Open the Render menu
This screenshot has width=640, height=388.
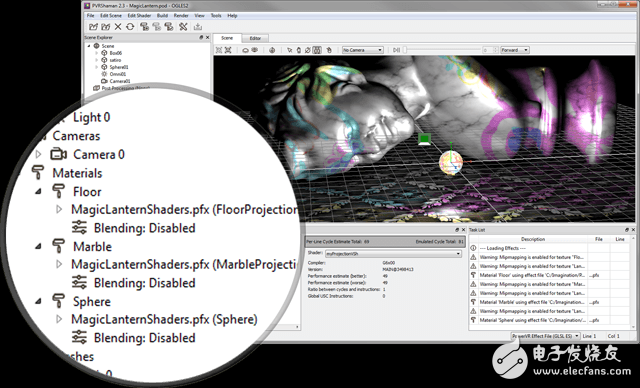181,16
